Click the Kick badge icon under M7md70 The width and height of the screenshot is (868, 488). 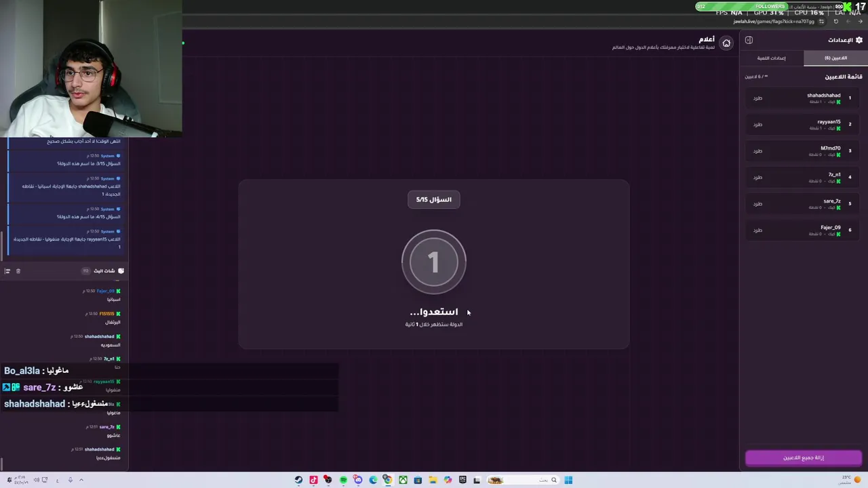[839, 155]
